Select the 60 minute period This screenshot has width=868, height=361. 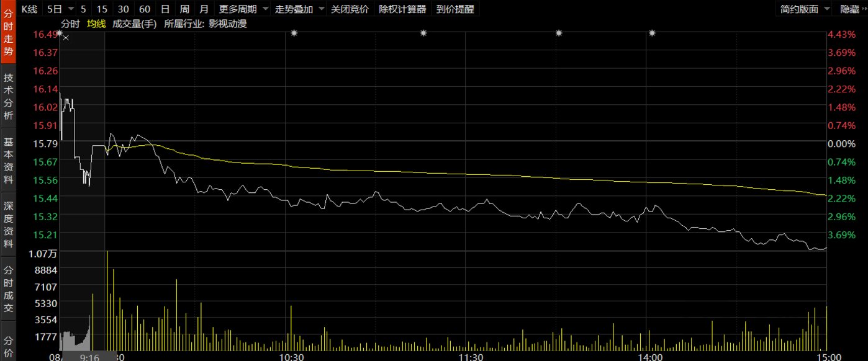144,9
